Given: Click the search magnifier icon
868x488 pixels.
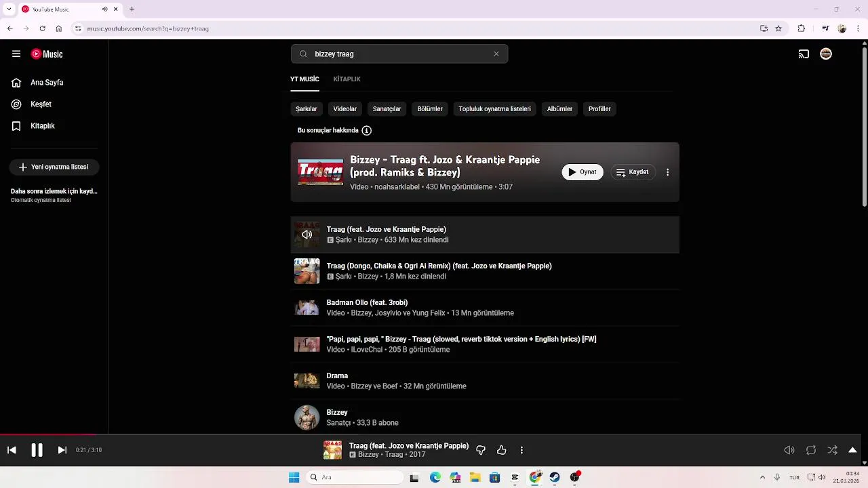Looking at the screenshot, I should coord(303,54).
